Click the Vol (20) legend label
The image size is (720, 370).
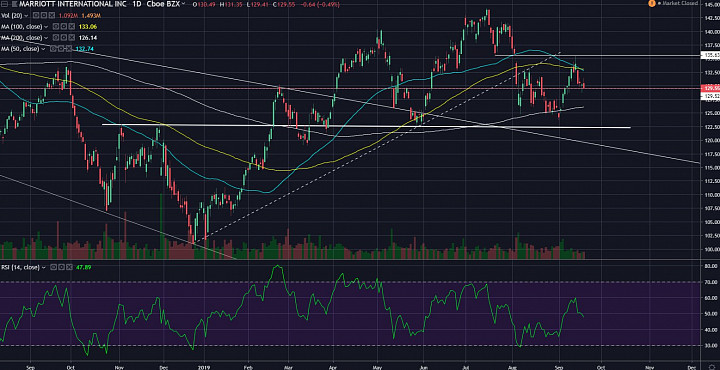click(11, 15)
